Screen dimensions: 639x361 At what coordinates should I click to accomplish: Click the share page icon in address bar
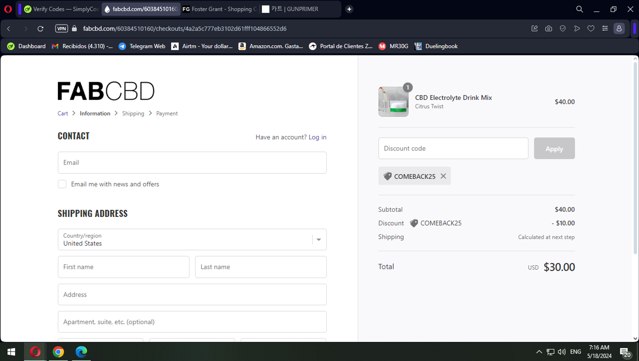[x=535, y=29]
